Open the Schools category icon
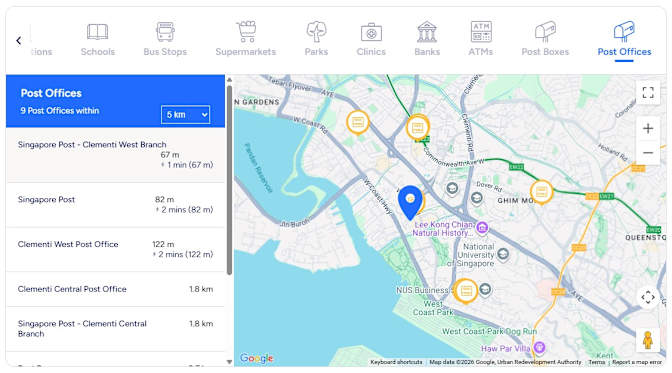 98,32
